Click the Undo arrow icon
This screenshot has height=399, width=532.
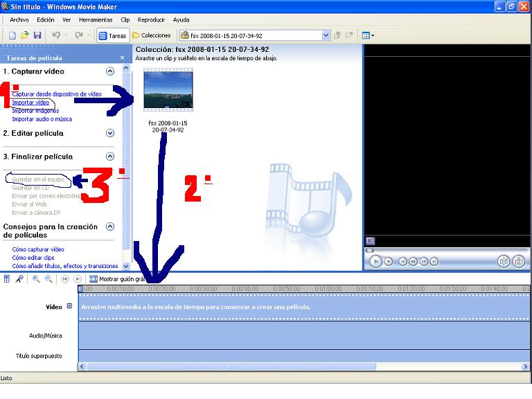point(56,35)
